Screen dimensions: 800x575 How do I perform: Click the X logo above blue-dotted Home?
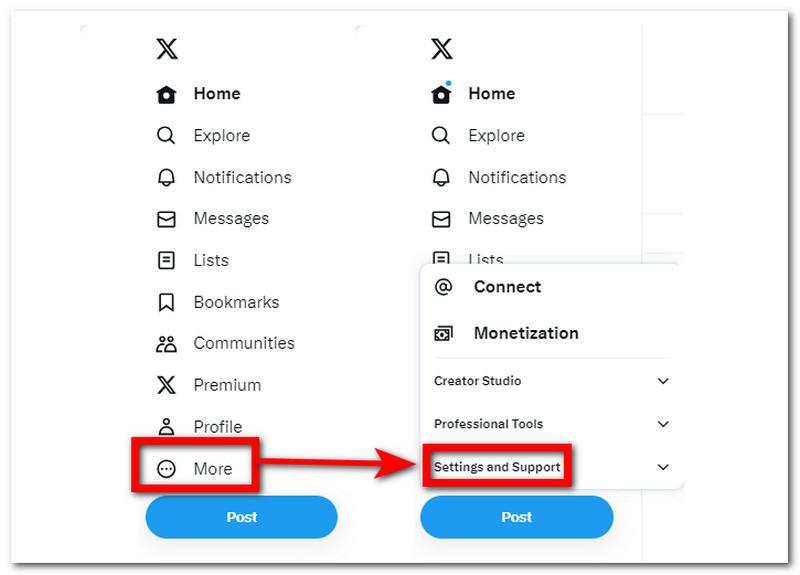(x=442, y=48)
